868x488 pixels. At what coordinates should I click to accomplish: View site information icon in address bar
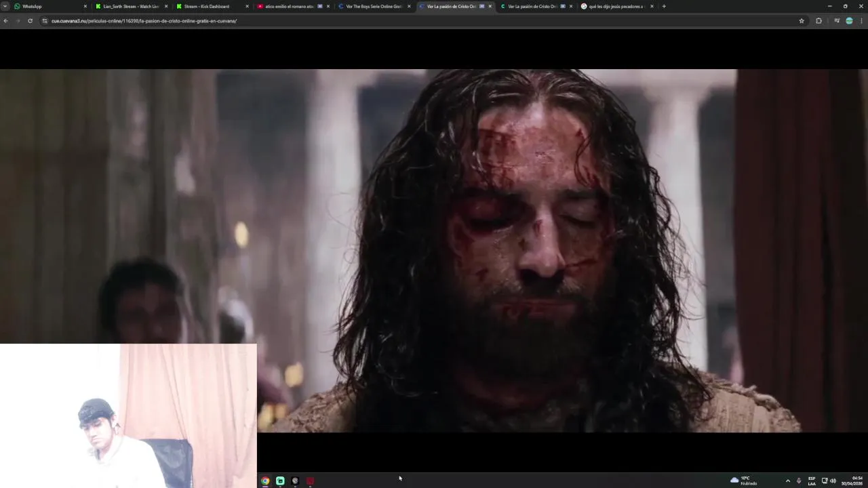45,21
